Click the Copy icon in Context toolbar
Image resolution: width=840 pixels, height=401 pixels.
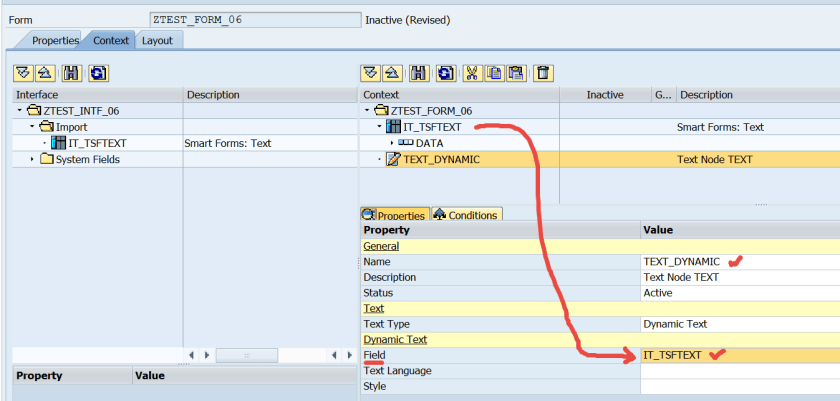click(x=494, y=72)
